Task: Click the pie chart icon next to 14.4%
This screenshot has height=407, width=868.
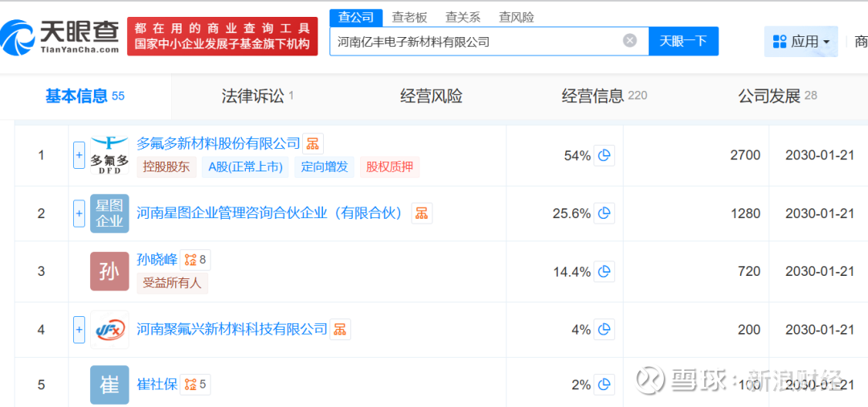Action: point(604,271)
